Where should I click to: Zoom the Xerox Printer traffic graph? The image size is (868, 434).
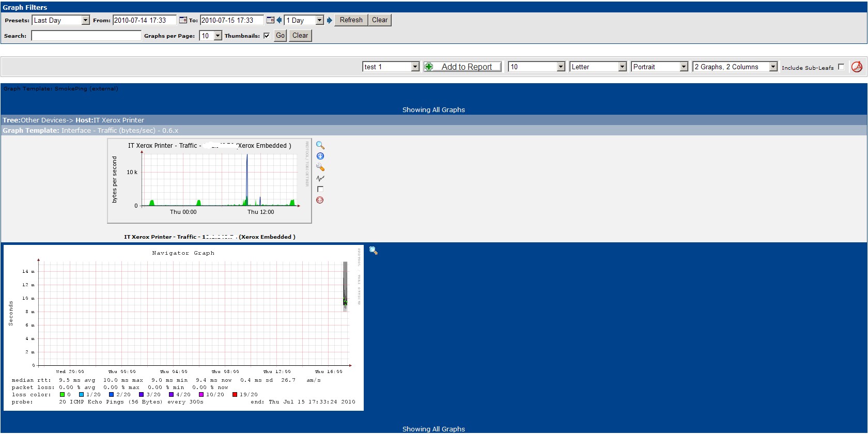pos(320,145)
